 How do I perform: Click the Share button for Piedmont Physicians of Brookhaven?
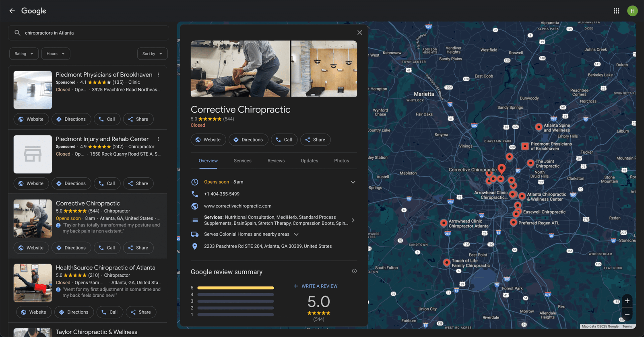[x=138, y=119]
